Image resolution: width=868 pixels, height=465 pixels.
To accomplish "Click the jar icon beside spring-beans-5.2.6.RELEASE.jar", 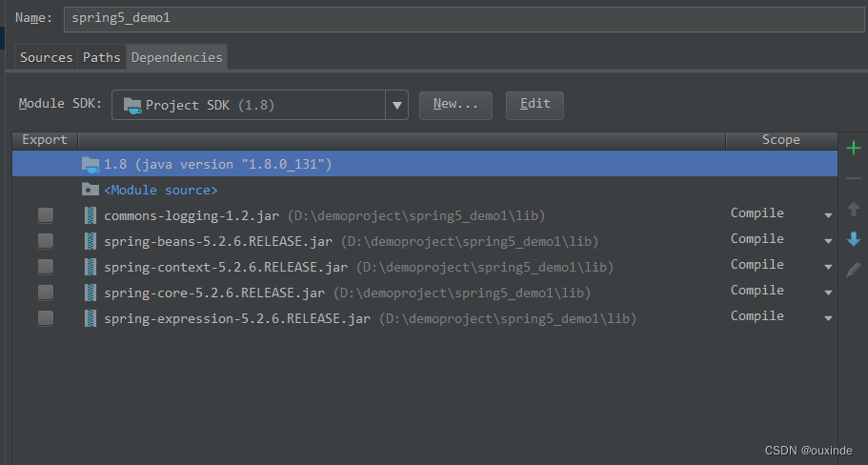I will pyautogui.click(x=91, y=241).
